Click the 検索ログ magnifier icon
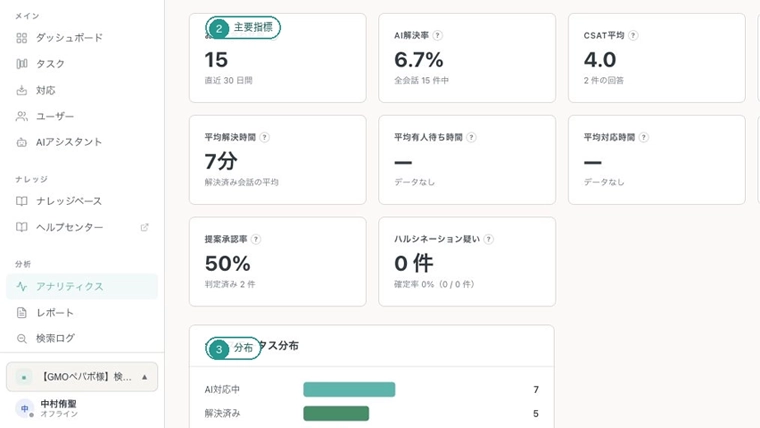 pyautogui.click(x=22, y=338)
